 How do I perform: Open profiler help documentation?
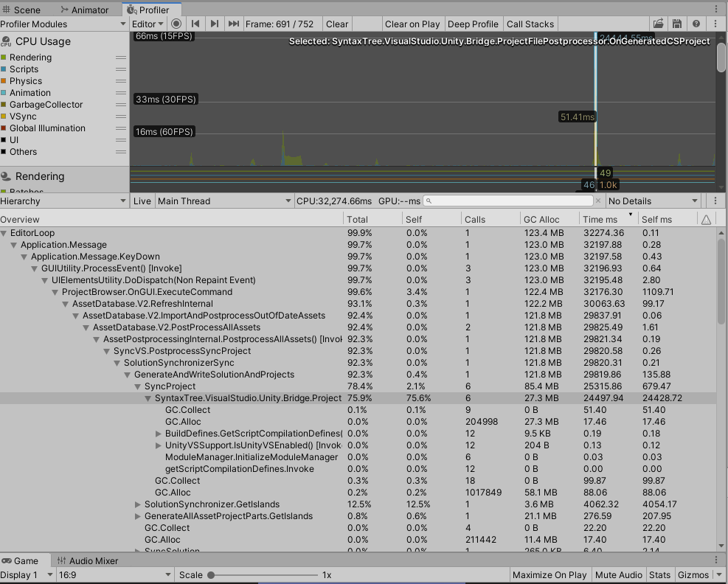[696, 24]
